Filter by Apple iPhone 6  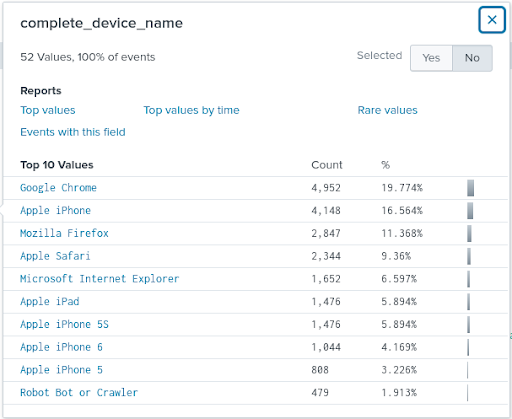point(61,347)
